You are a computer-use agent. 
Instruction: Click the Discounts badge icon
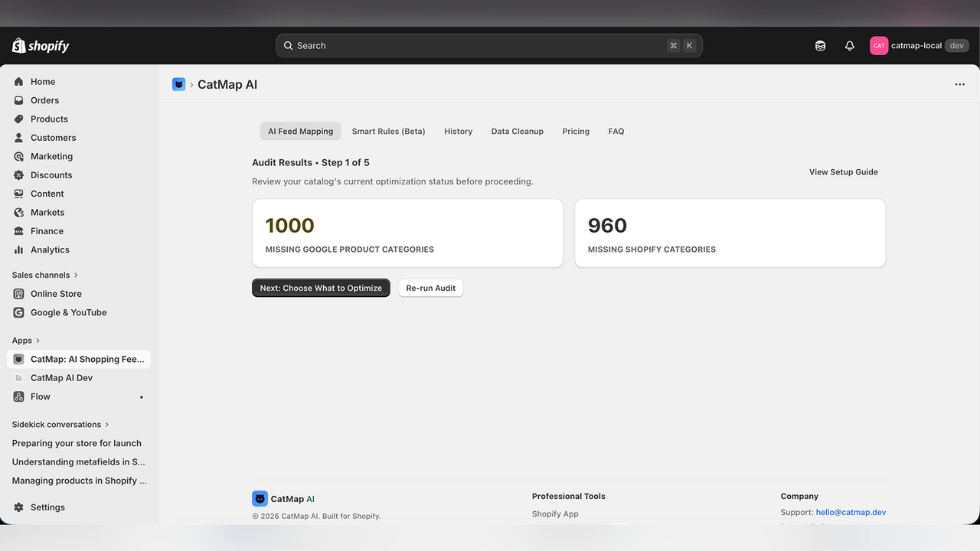tap(19, 175)
